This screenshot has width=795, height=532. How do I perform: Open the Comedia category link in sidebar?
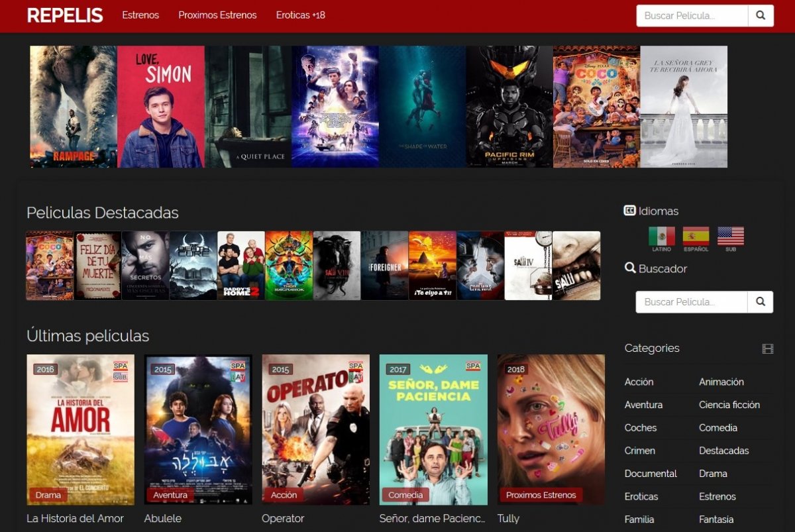tap(718, 428)
